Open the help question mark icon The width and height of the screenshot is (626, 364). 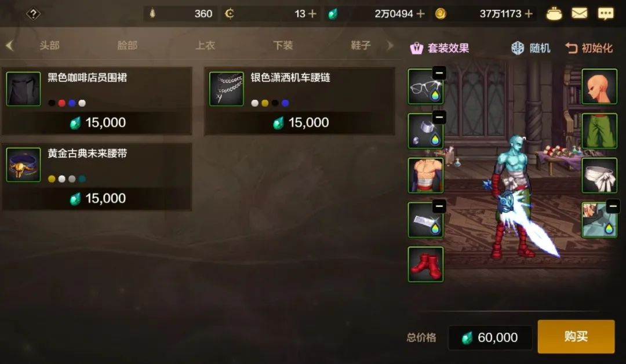[33, 14]
